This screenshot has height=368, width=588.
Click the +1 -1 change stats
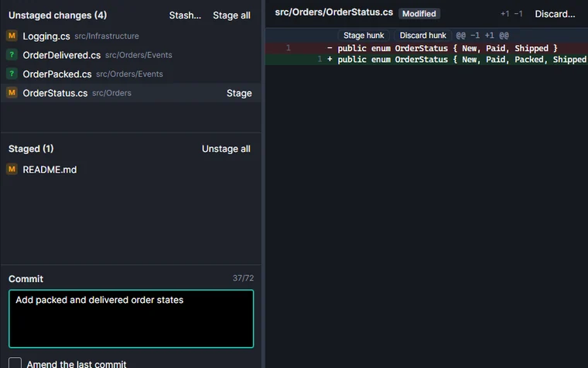[x=511, y=14]
